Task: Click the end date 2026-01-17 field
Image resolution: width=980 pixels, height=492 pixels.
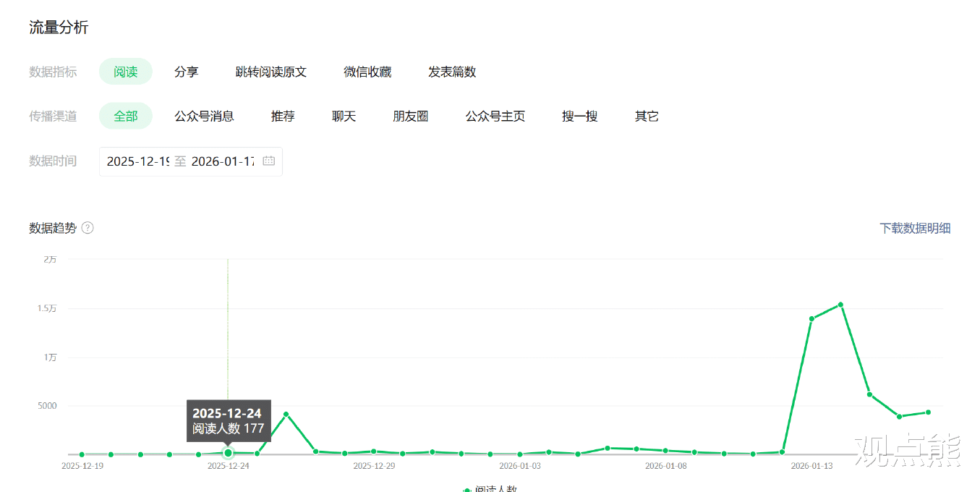Action: tap(223, 161)
